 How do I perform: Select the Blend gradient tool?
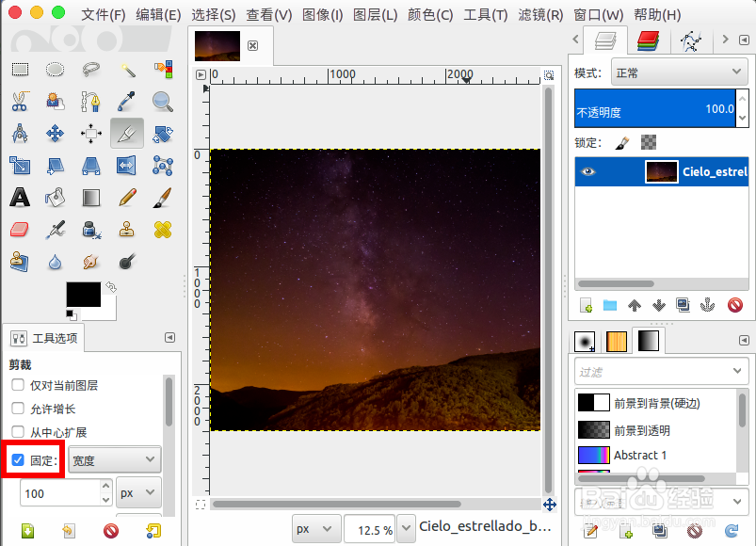click(x=90, y=198)
